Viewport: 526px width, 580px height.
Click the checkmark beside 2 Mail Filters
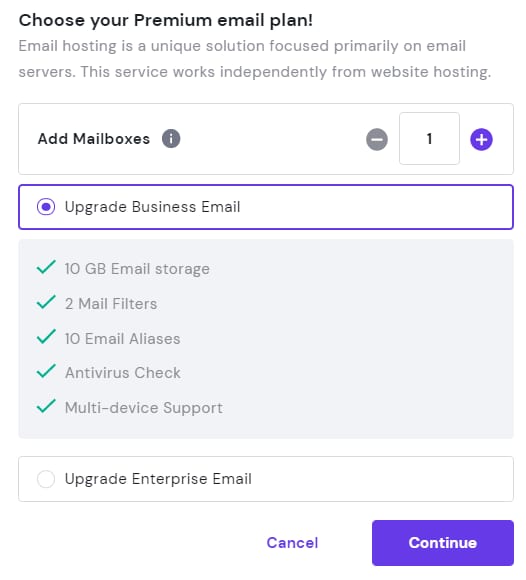[46, 302]
